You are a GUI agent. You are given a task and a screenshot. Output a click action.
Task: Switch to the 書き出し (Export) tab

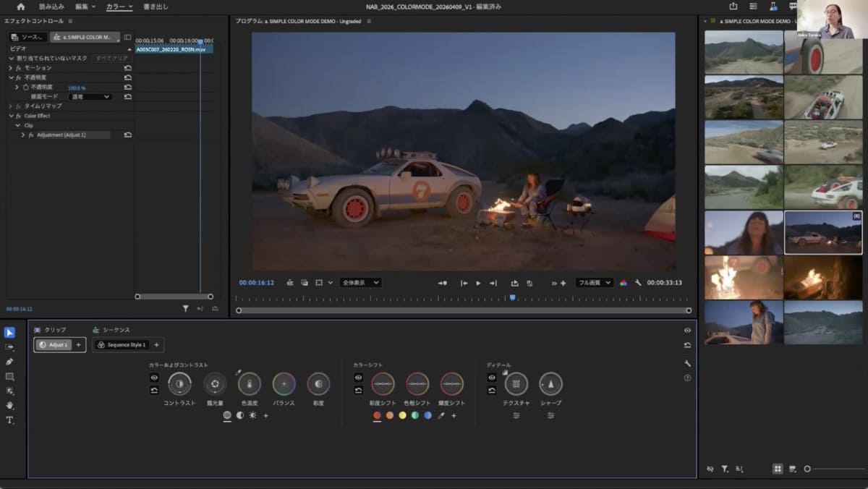pos(156,7)
